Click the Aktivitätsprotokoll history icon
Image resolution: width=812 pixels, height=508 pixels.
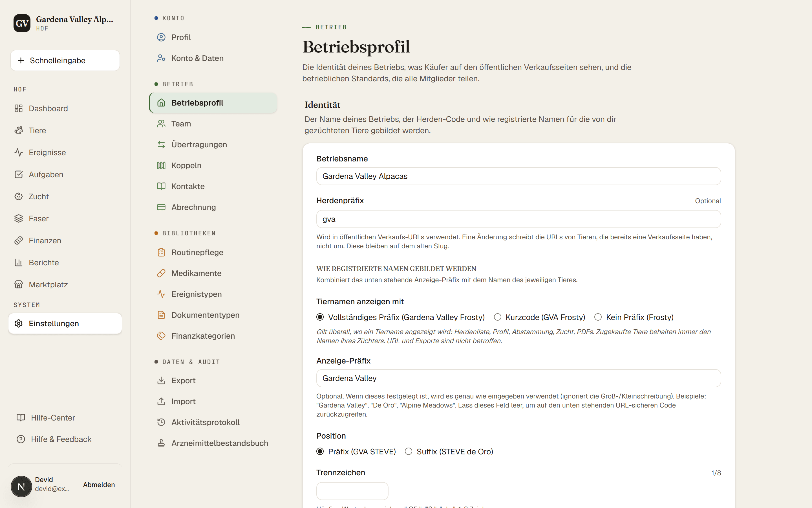[x=161, y=422]
